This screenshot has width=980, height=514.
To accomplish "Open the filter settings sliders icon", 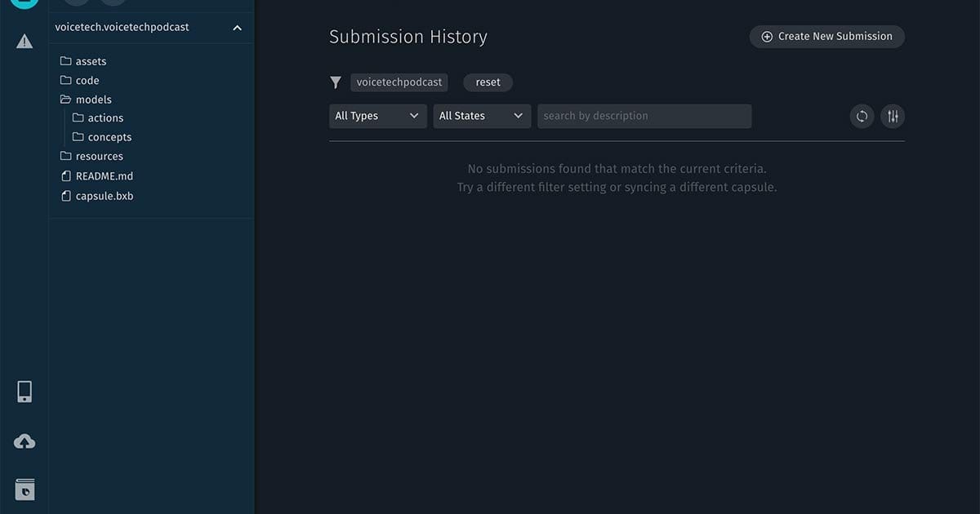I will pos(893,117).
